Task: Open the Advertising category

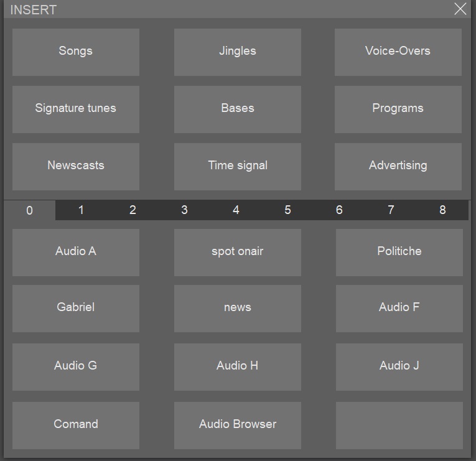Action: coord(398,166)
